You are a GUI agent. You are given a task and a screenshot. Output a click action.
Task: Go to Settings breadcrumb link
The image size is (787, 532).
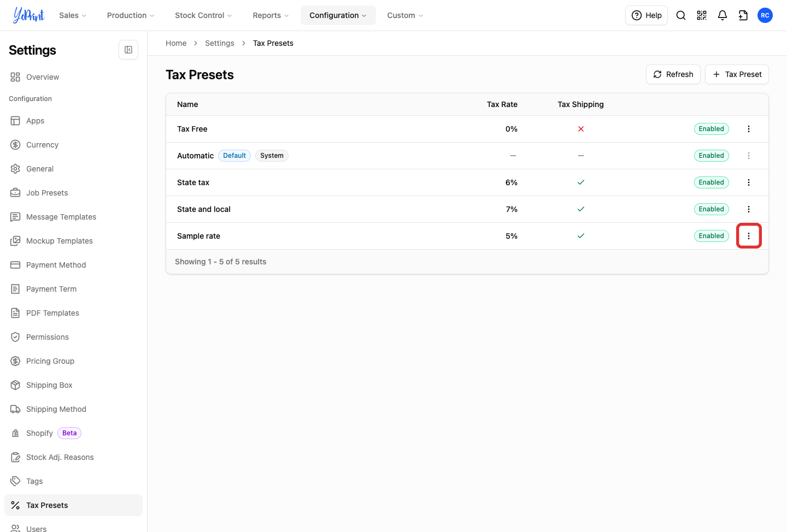tap(219, 43)
